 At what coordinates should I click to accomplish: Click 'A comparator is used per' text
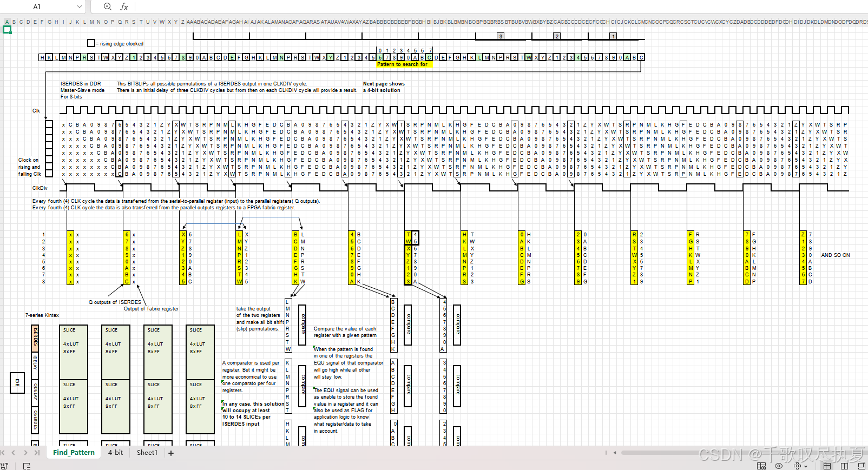[x=251, y=363]
